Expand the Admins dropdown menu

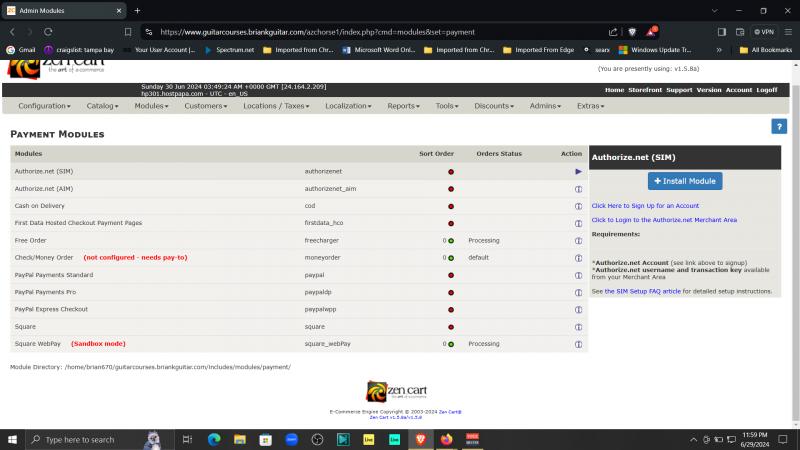(x=545, y=106)
